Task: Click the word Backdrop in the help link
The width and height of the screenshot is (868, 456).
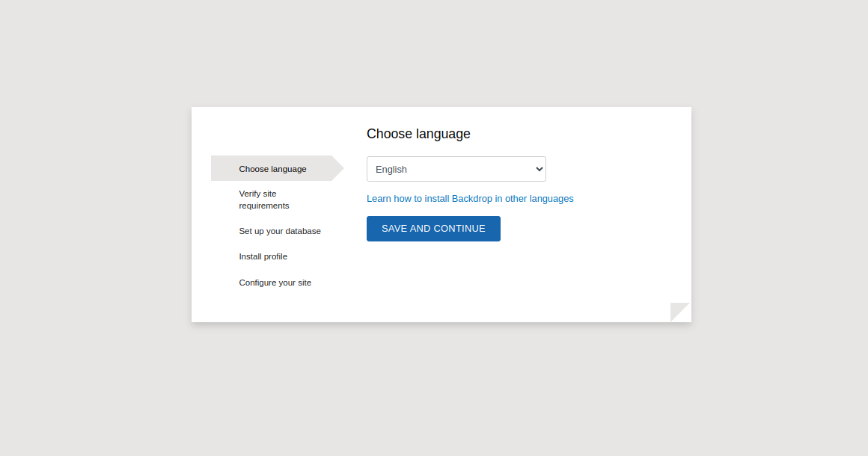Action: [471, 199]
